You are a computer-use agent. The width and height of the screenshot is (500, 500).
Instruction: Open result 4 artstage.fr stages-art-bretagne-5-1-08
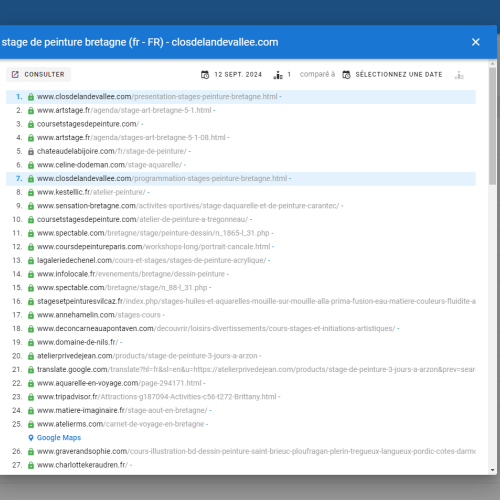click(x=131, y=138)
